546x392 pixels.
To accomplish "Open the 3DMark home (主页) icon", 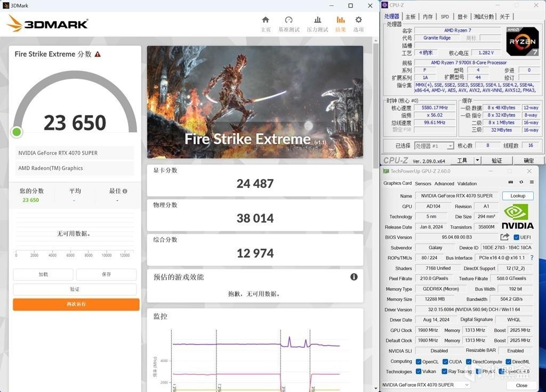I will (266, 20).
